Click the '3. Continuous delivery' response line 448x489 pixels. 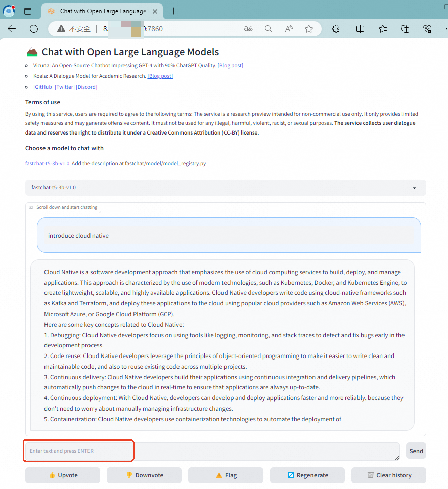(219, 382)
